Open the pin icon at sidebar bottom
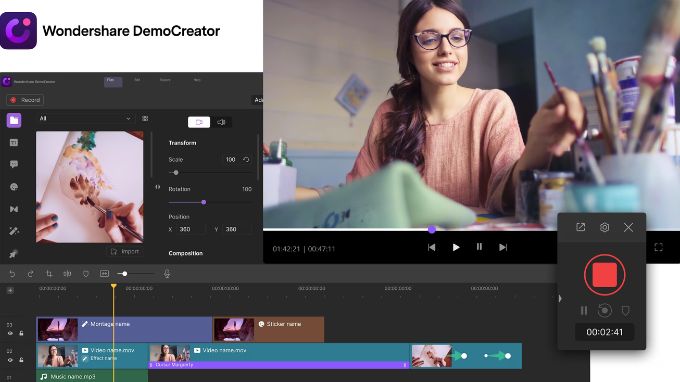The width and height of the screenshot is (680, 382). pos(14,254)
